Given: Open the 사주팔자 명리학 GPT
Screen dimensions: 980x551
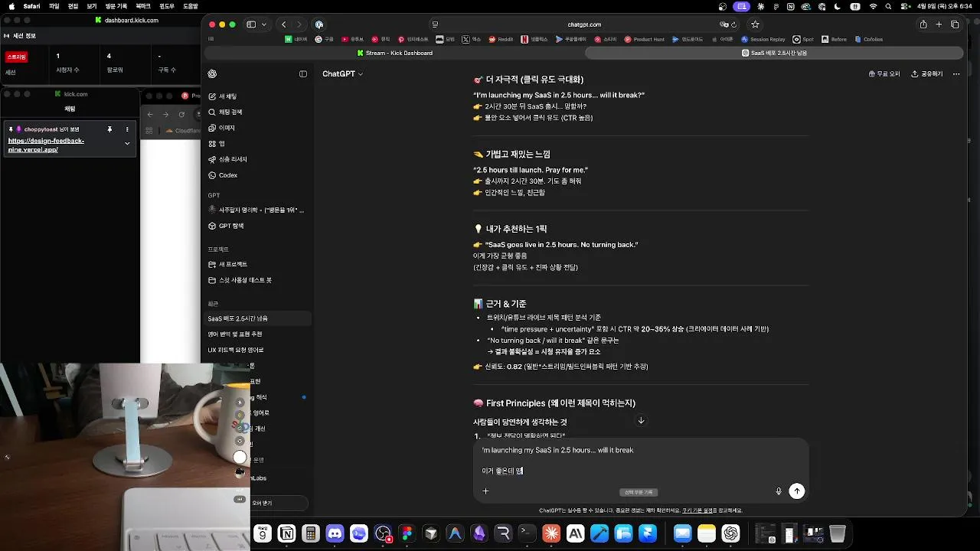Looking at the screenshot, I should pos(256,210).
